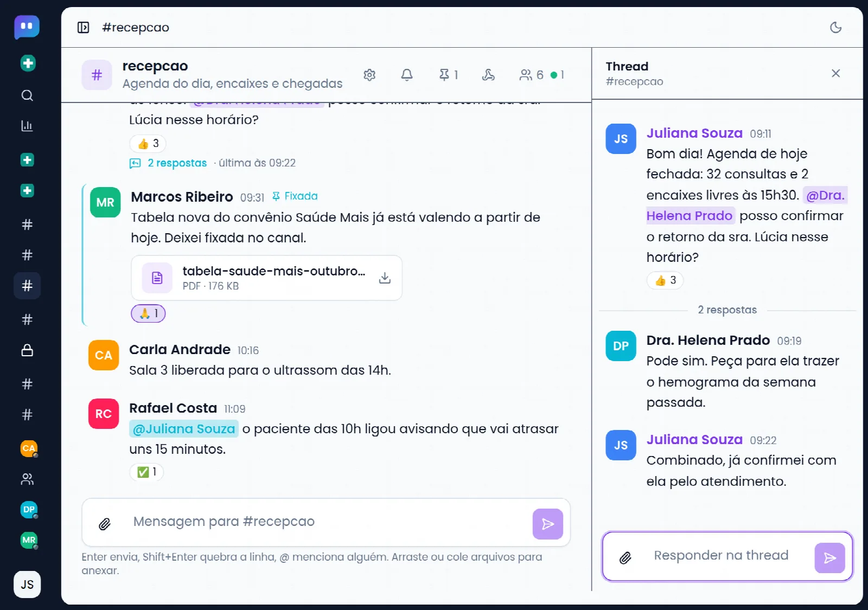Click the @Juliana Souza mention
The image size is (868, 610).
coord(184,429)
